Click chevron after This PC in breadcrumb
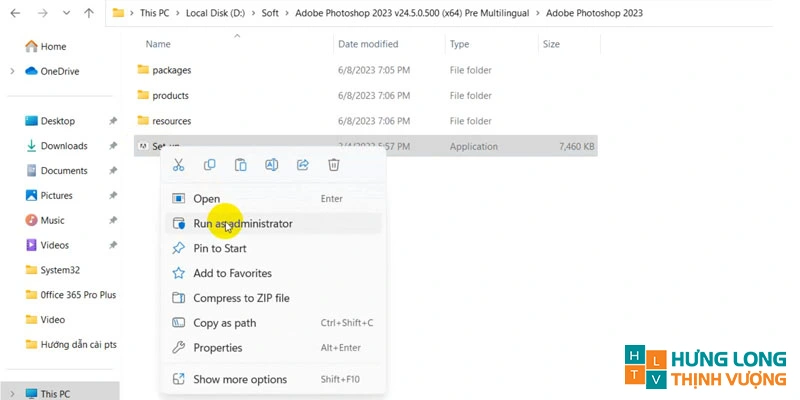This screenshot has width=800, height=400. click(177, 13)
